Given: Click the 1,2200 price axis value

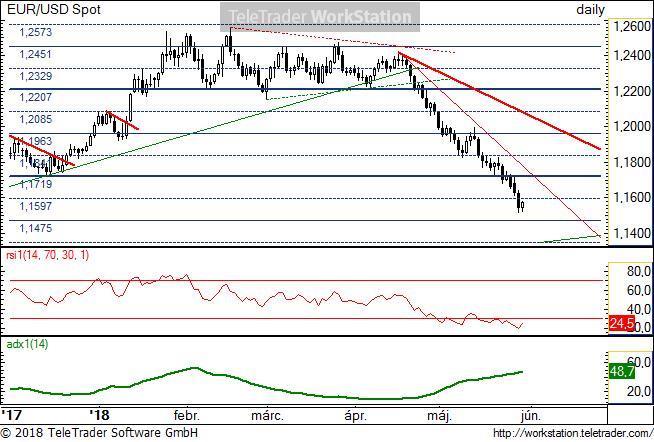Looking at the screenshot, I should (632, 90).
